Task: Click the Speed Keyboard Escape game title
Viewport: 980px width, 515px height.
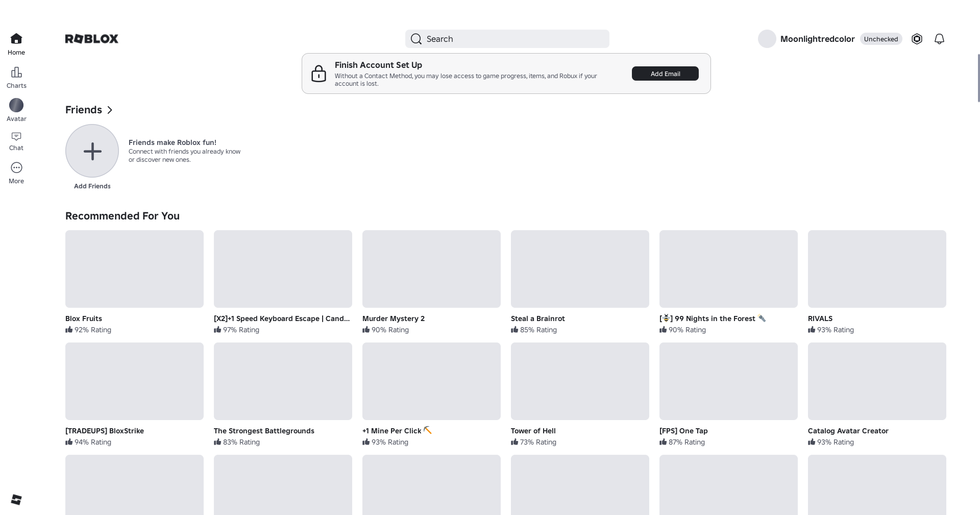Action: coord(282,318)
